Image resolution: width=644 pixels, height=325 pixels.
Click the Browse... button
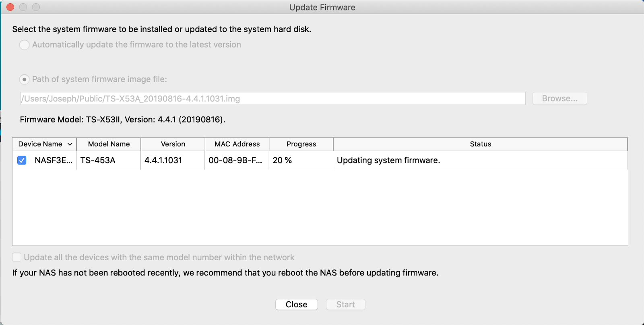point(559,99)
